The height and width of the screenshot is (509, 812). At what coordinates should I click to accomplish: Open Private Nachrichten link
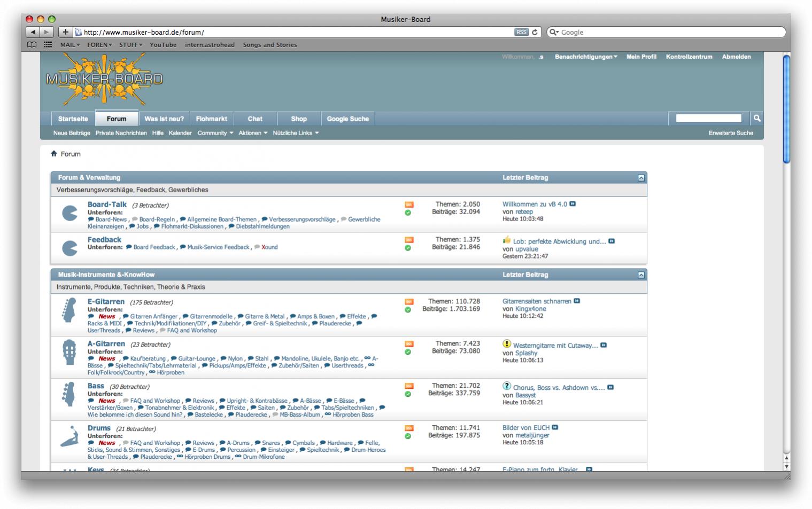[x=121, y=133]
